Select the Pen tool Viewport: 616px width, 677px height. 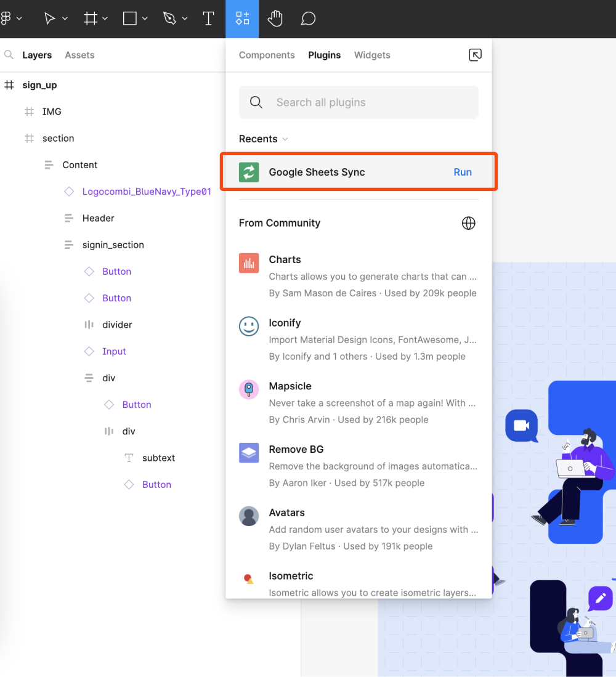point(169,18)
